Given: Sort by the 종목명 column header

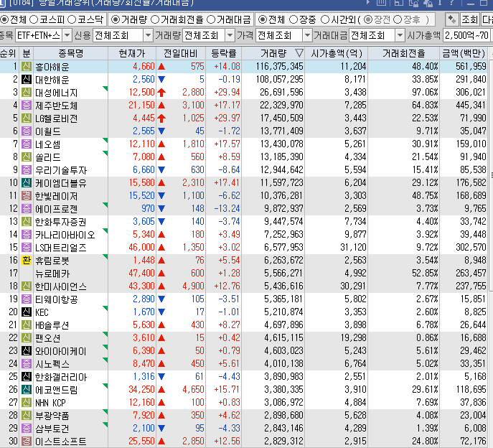Looking at the screenshot, I should pos(71,53).
